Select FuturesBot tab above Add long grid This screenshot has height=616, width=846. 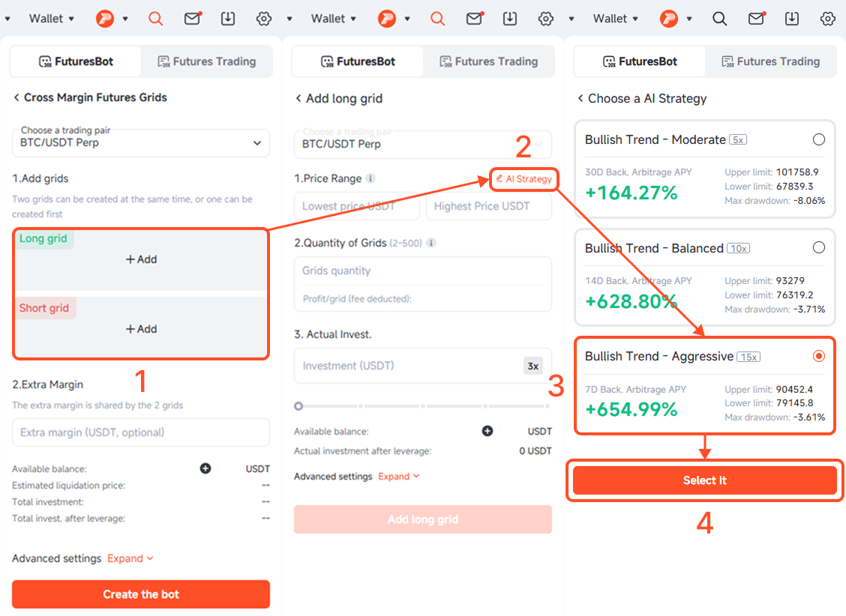358,61
